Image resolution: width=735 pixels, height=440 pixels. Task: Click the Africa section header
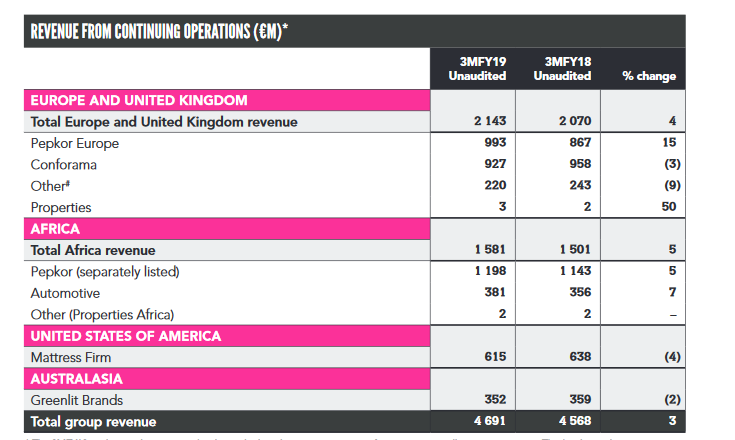click(x=55, y=229)
